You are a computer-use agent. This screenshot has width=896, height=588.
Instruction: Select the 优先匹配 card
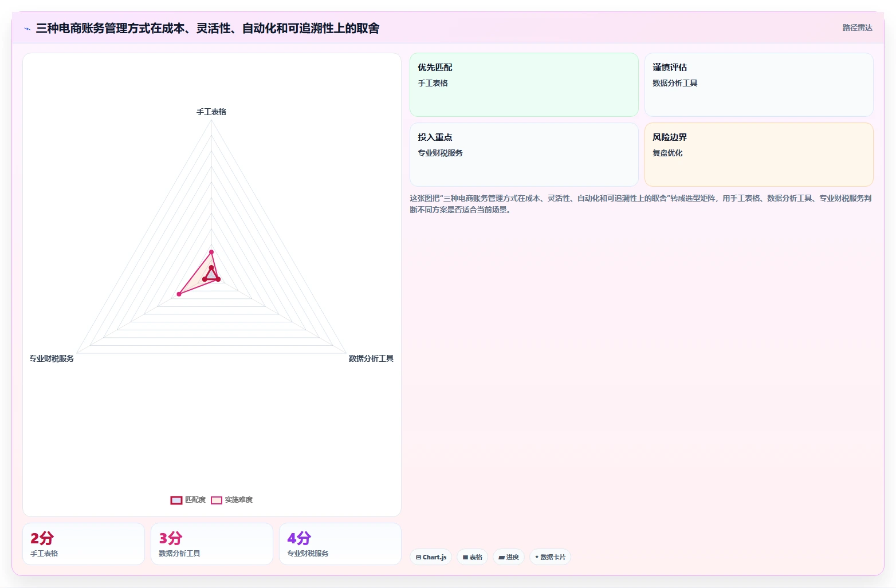524,85
